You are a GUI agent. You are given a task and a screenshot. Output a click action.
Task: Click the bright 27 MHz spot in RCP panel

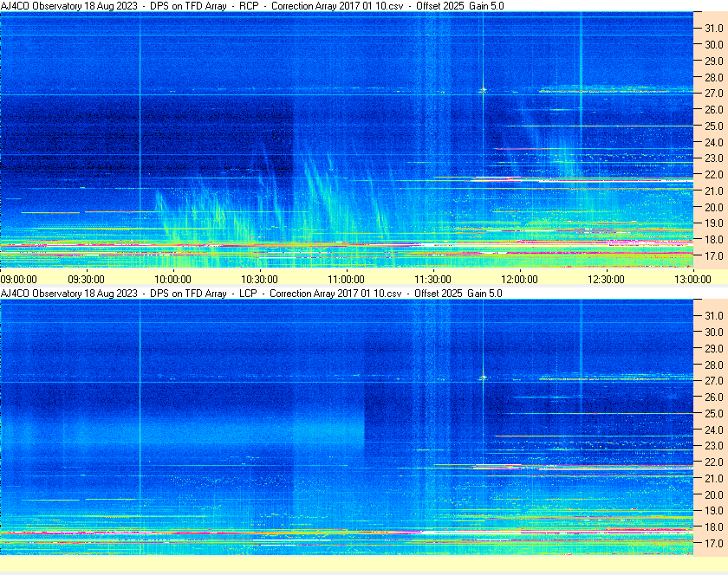pyautogui.click(x=483, y=89)
